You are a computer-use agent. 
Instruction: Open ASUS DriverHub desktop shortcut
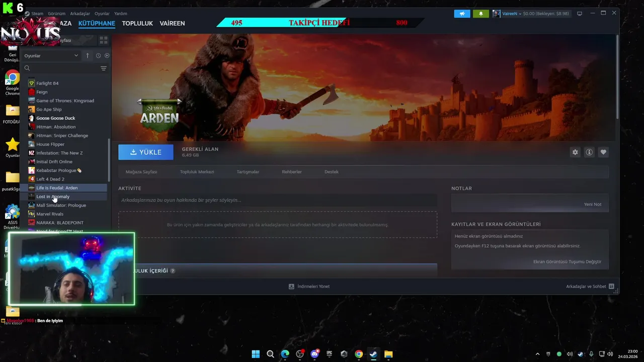click(x=12, y=217)
